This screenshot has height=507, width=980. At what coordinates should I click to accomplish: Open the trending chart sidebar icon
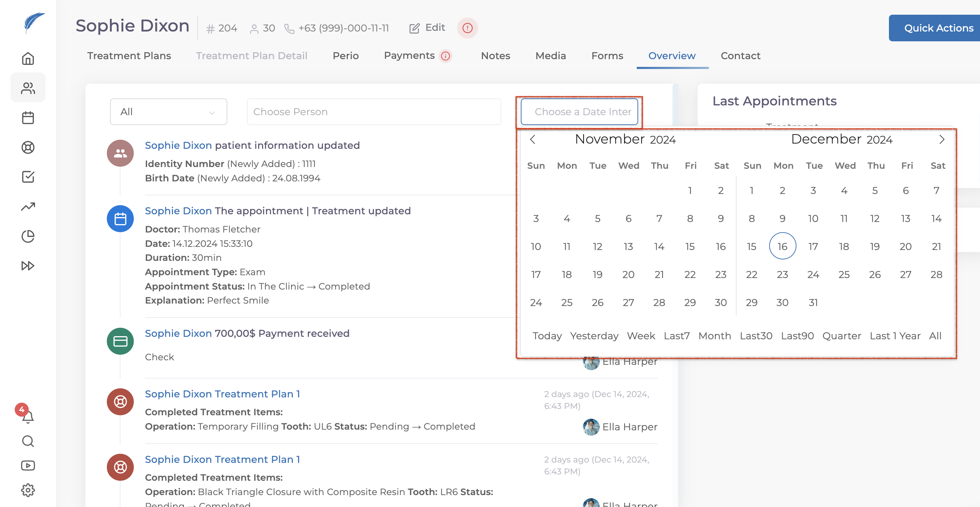coord(28,207)
